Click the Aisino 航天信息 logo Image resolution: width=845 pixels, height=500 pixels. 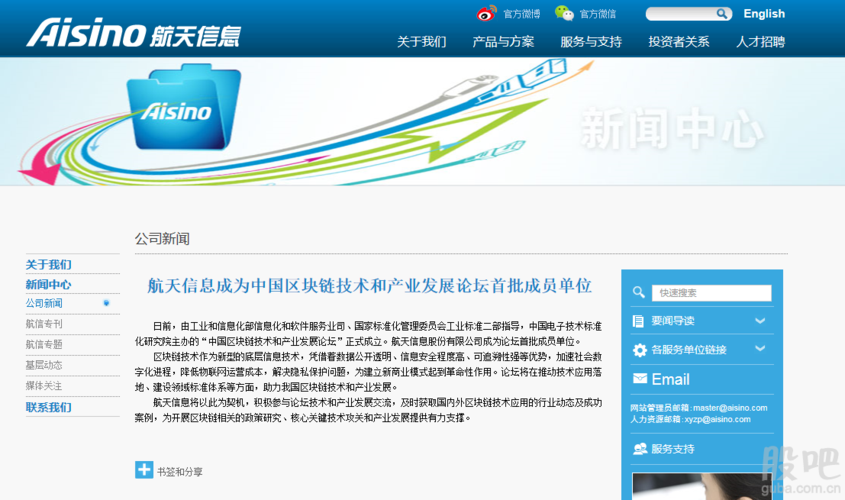point(133,33)
